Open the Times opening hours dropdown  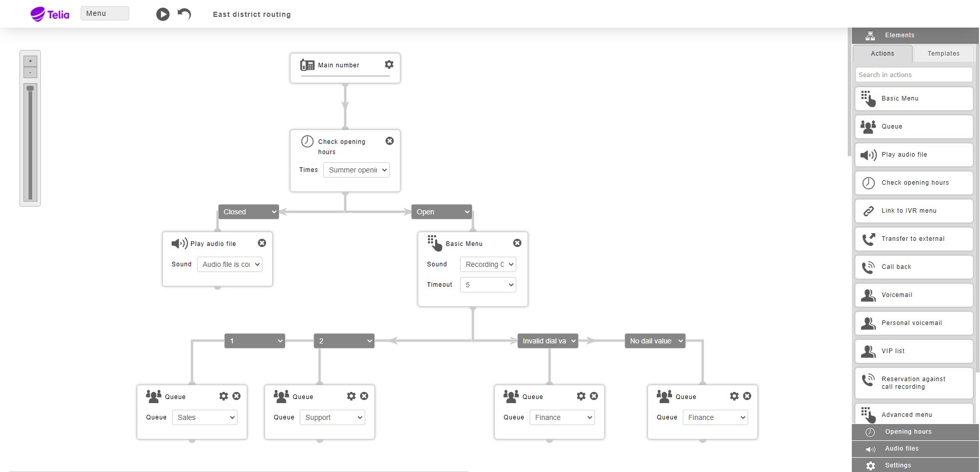pyautogui.click(x=356, y=170)
